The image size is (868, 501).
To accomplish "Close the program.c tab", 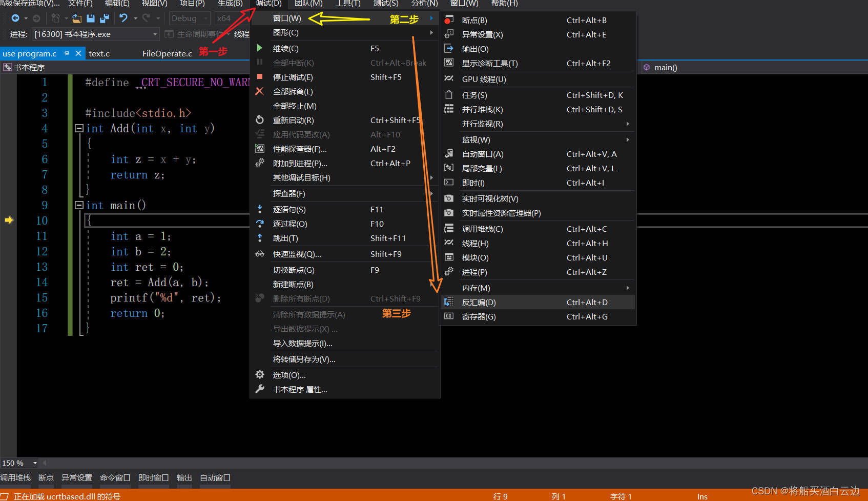I will (x=78, y=53).
